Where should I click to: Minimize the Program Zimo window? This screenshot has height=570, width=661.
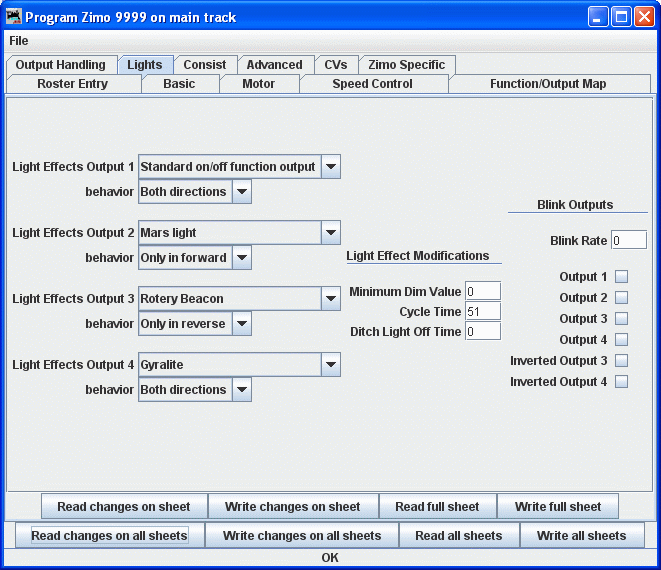(598, 17)
